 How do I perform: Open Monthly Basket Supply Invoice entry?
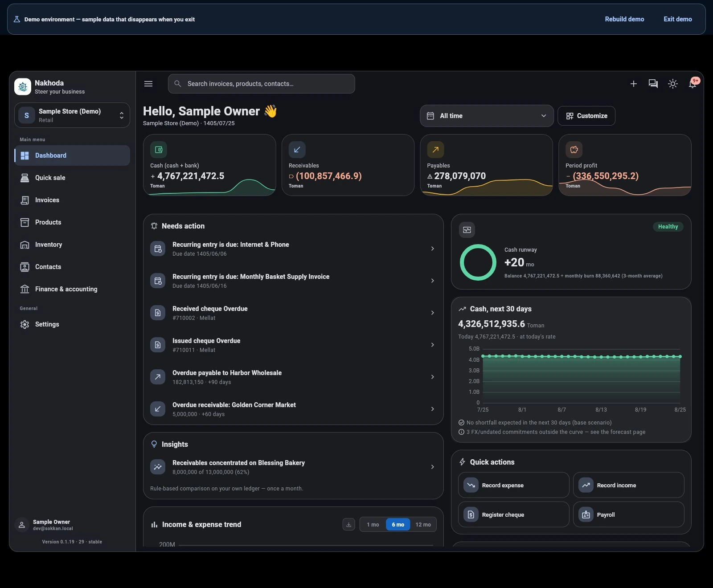(x=293, y=281)
